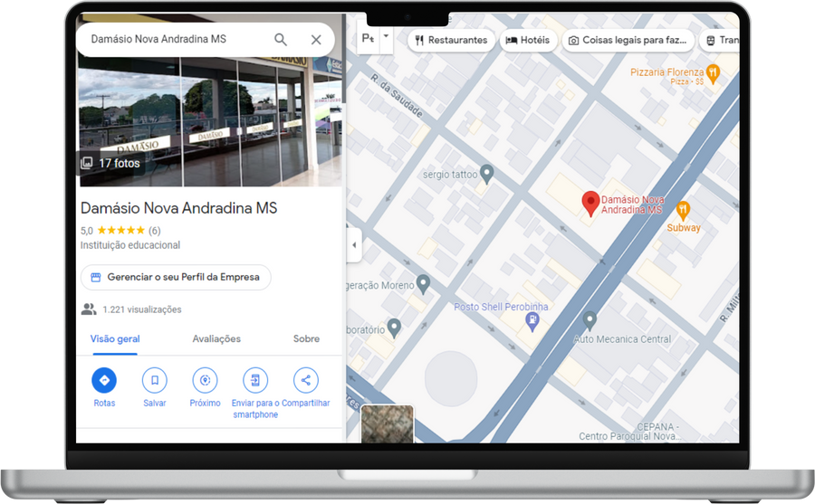Screen dimensions: 815x504
Task: Open the 17 fotos gallery
Action: pyautogui.click(x=111, y=163)
